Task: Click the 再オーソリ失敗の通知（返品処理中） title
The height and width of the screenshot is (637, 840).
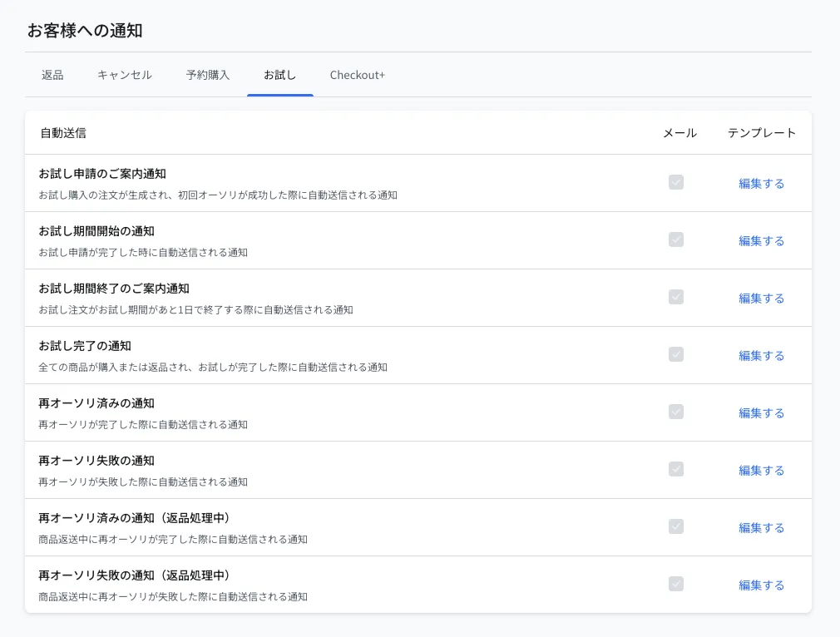Action: [x=135, y=575]
